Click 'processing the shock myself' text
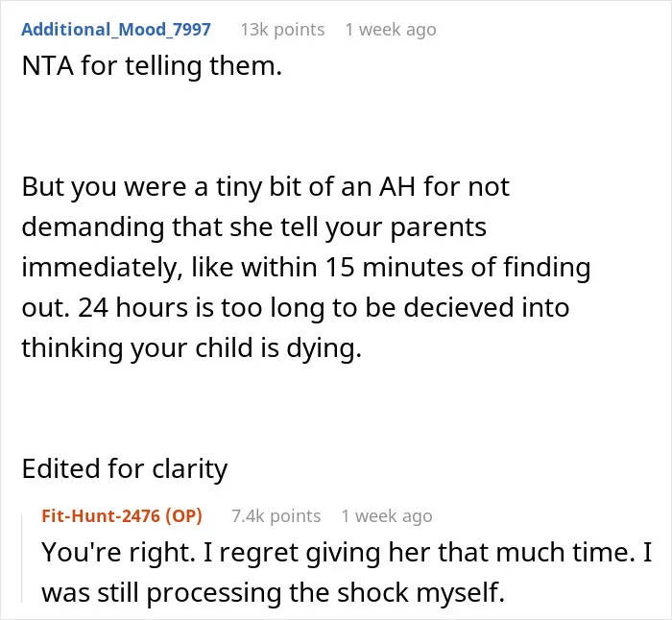The height and width of the screenshot is (620, 672). click(x=325, y=593)
